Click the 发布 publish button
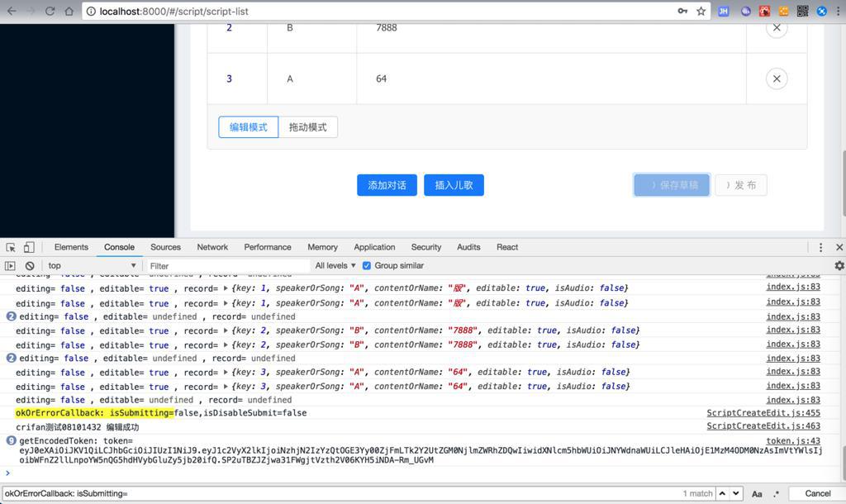The height and width of the screenshot is (504, 846). pos(741,185)
